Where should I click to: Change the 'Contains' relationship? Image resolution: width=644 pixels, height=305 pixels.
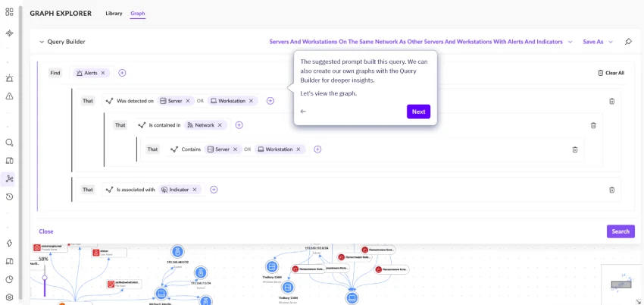coord(186,149)
